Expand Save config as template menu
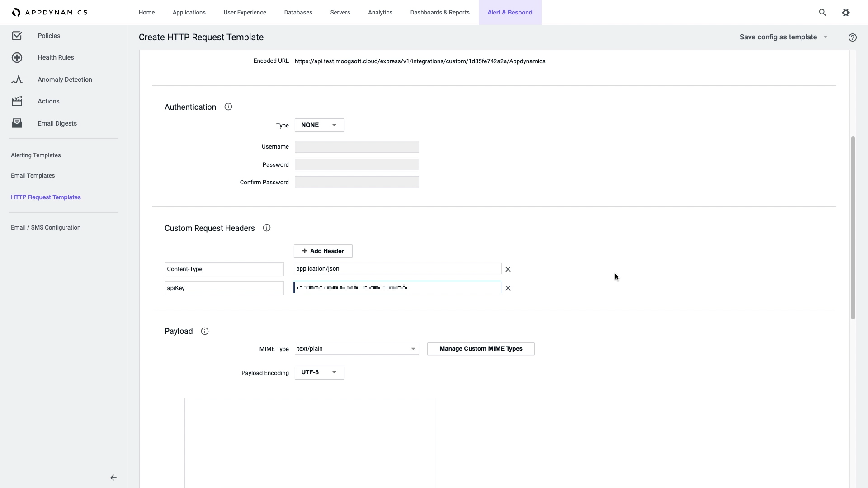 (783, 37)
